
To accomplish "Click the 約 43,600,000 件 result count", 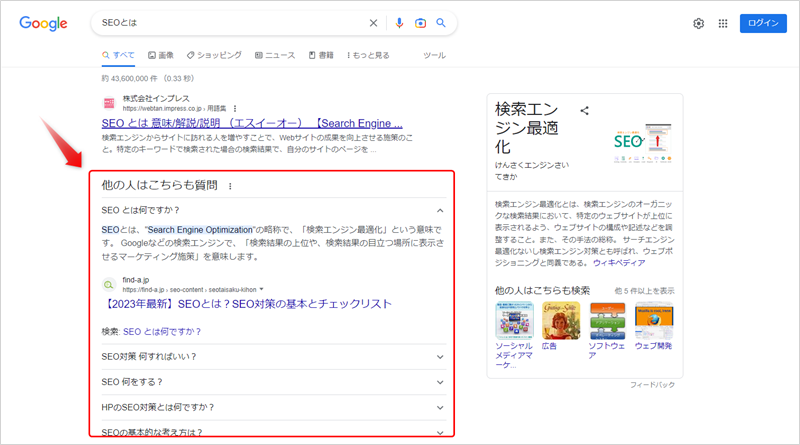I will tap(148, 79).
